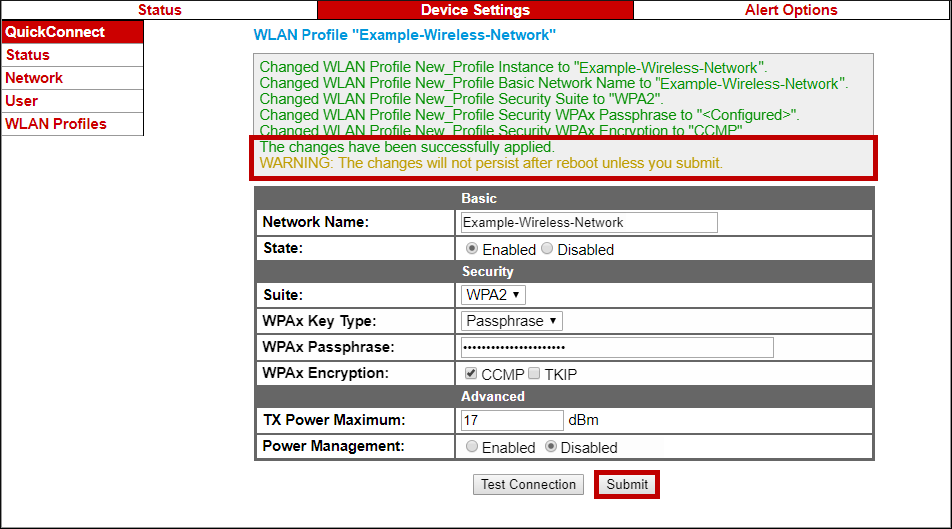952x529 pixels.
Task: Set State to Disabled
Action: click(547, 249)
